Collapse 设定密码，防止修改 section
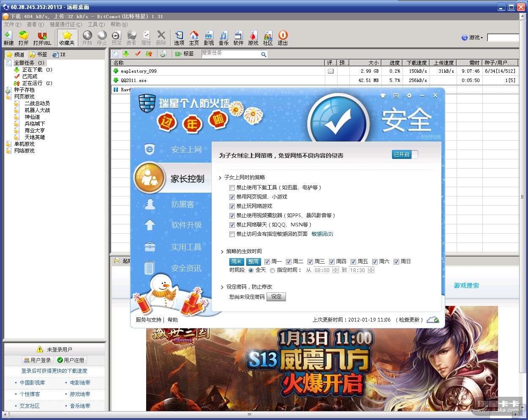 (222, 287)
